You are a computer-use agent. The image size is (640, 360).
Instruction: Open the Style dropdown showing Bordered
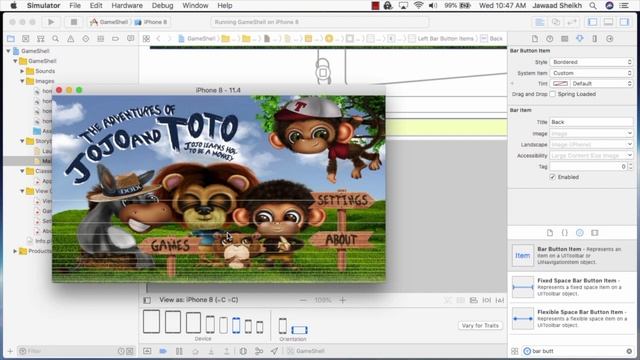click(591, 62)
